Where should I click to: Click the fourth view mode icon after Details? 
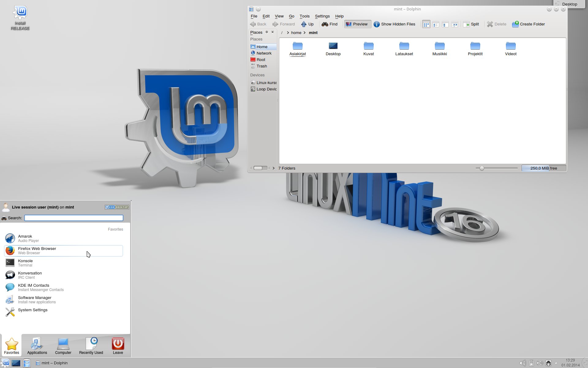click(x=455, y=24)
